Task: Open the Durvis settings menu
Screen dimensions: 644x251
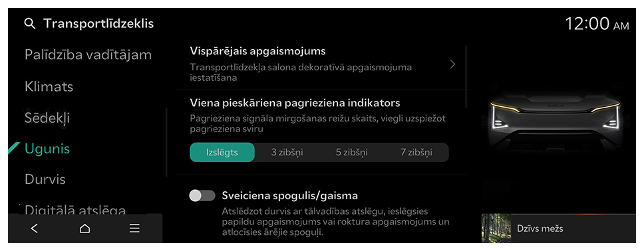Action: [45, 179]
